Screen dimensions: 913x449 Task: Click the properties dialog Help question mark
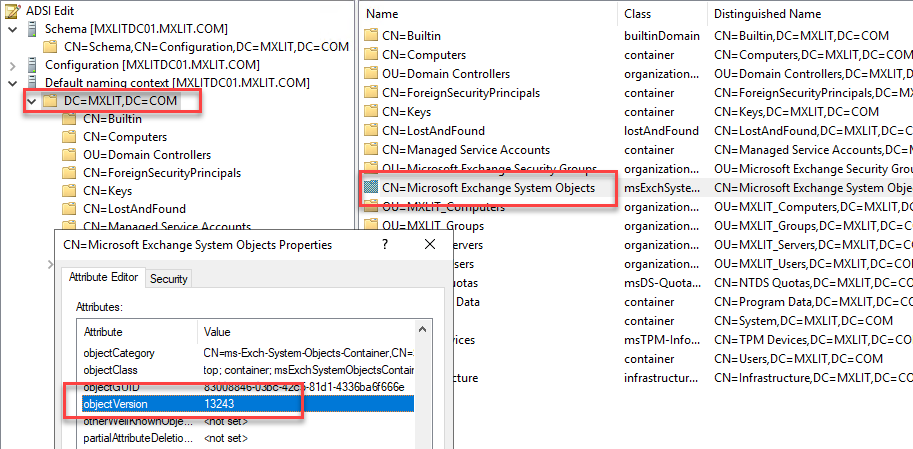(386, 244)
